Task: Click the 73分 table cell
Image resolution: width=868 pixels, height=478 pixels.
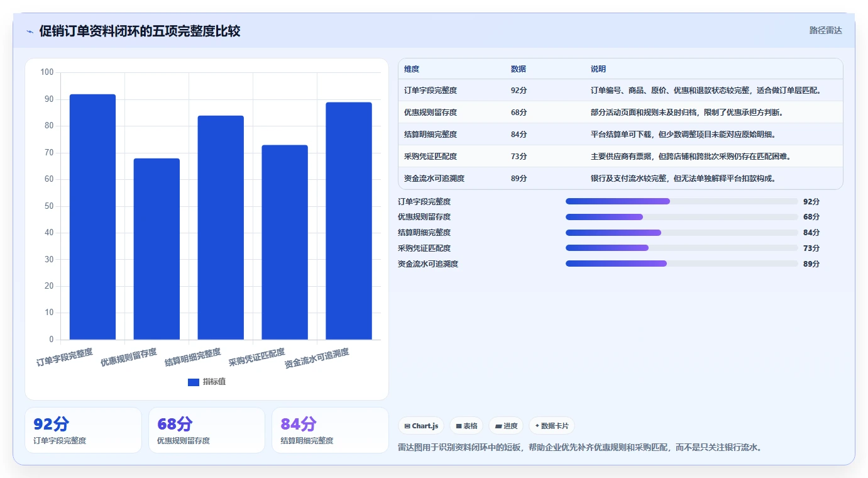Action: [x=519, y=157]
